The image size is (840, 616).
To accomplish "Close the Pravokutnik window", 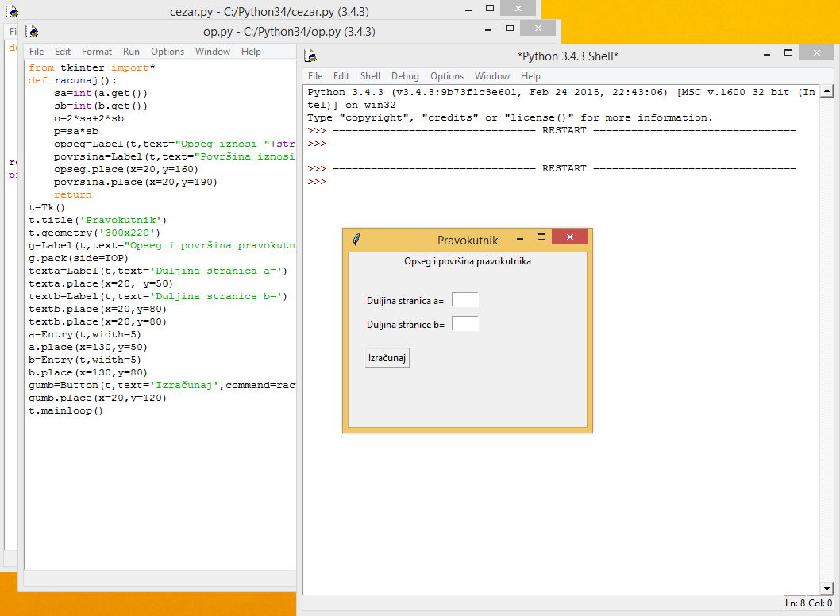I will tap(569, 237).
